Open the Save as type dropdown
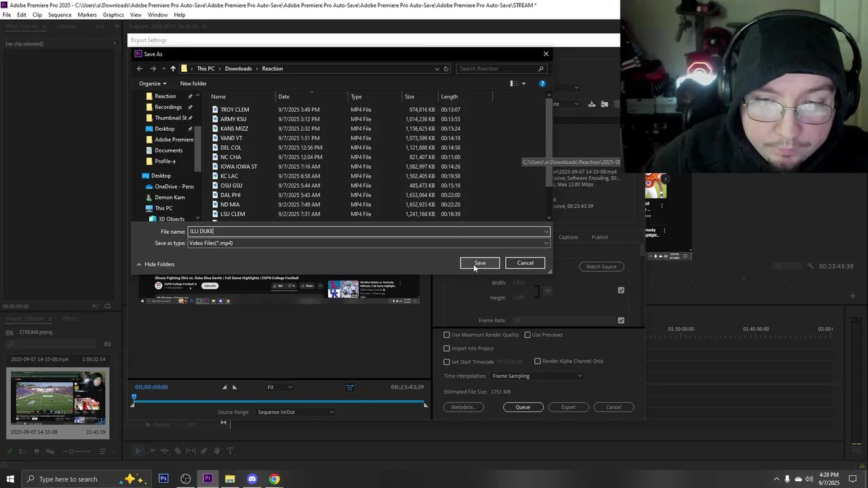This screenshot has width=868, height=488. 546,243
